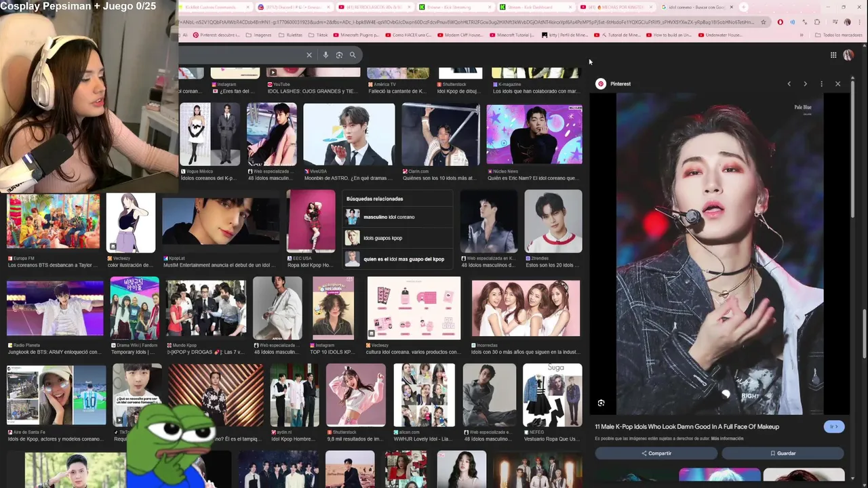868x488 pixels.
Task: Clear the search box with the X icon
Action: point(309,55)
